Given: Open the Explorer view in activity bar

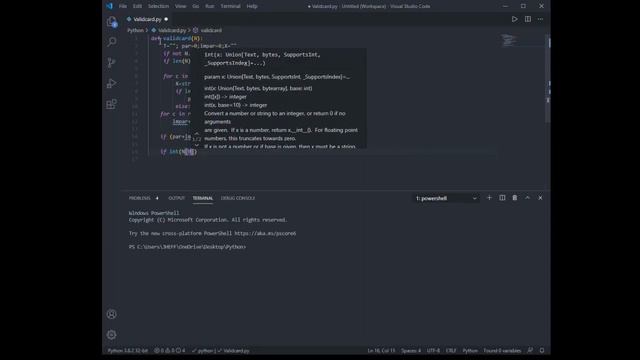Looking at the screenshot, I should [111, 22].
